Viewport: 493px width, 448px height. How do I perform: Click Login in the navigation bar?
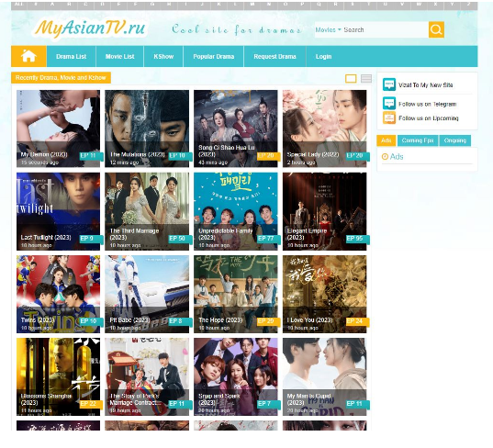pyautogui.click(x=323, y=56)
